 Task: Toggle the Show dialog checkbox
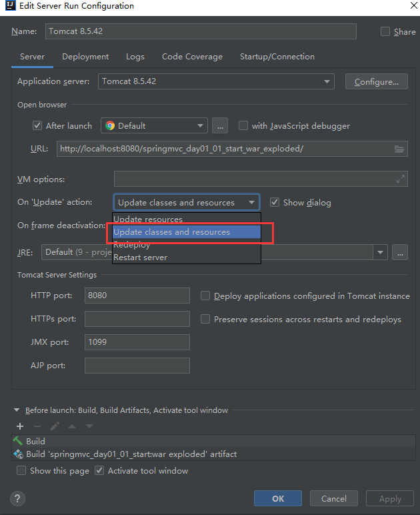point(275,202)
